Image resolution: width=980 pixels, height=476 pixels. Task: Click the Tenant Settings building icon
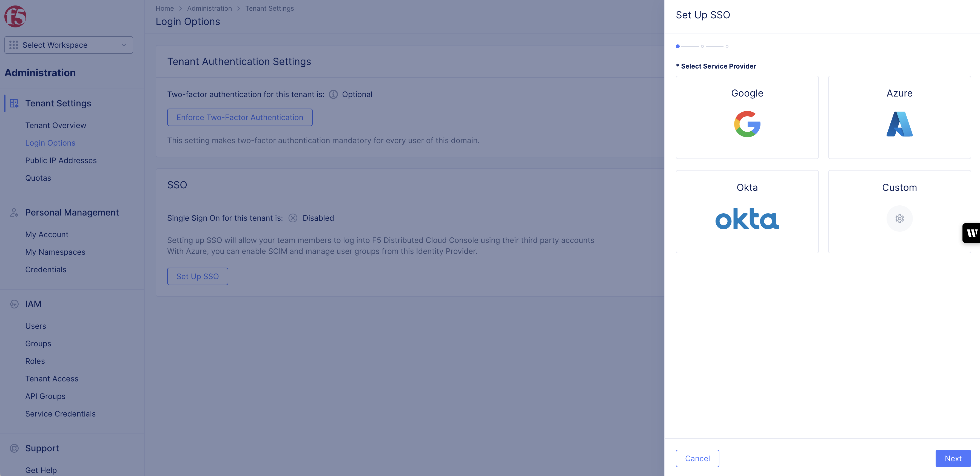coord(14,103)
